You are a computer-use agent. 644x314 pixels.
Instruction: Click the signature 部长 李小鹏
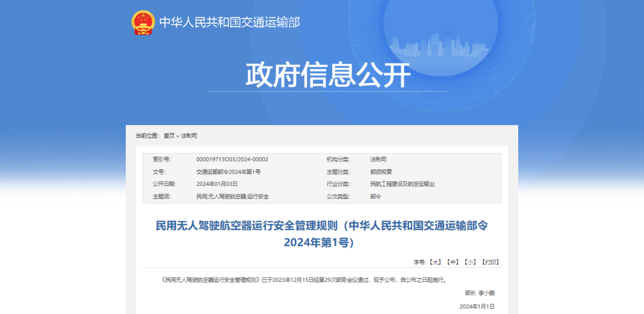click(479, 293)
